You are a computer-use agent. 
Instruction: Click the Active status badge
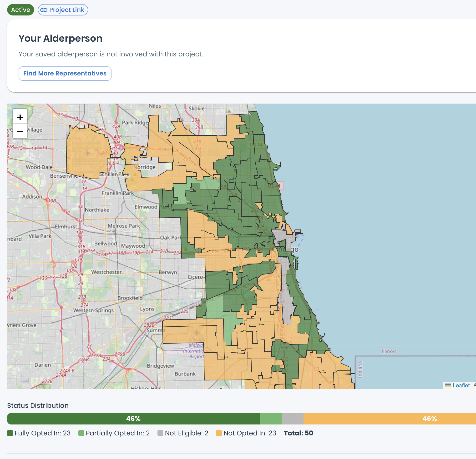click(x=21, y=10)
